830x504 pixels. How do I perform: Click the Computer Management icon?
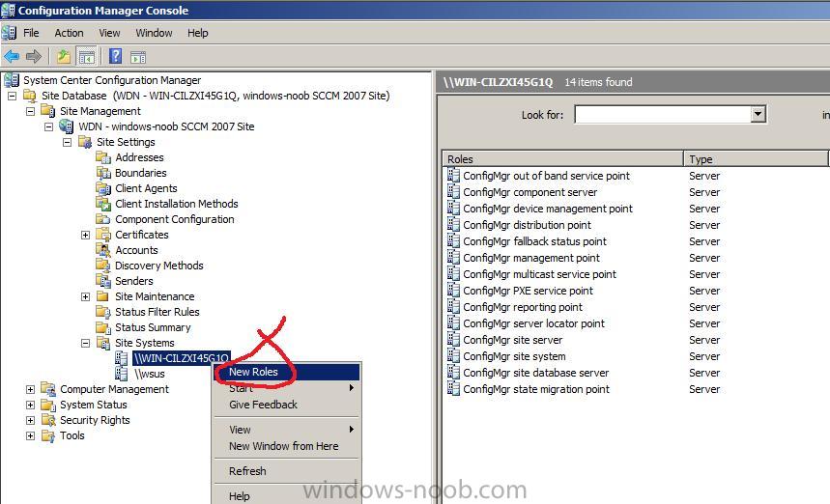click(x=48, y=389)
